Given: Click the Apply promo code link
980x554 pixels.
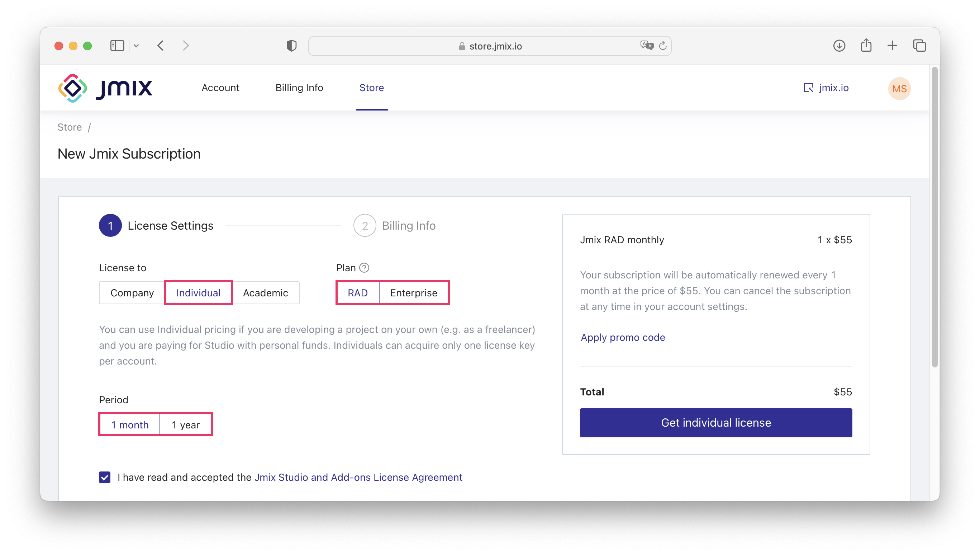Looking at the screenshot, I should point(622,337).
